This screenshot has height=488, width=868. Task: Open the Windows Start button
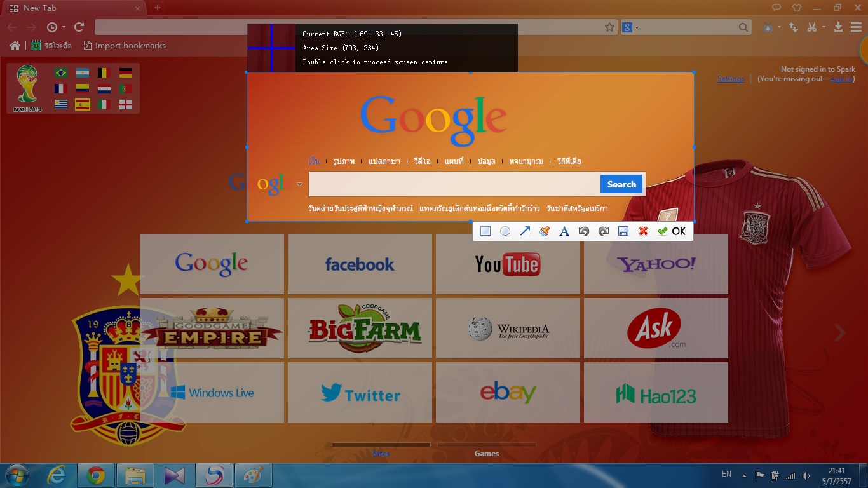(17, 475)
